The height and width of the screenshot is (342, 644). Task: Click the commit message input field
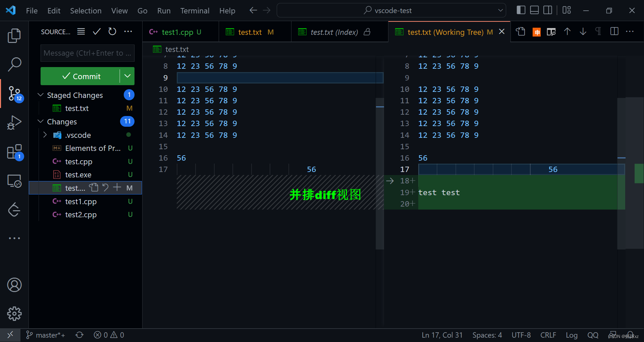88,53
